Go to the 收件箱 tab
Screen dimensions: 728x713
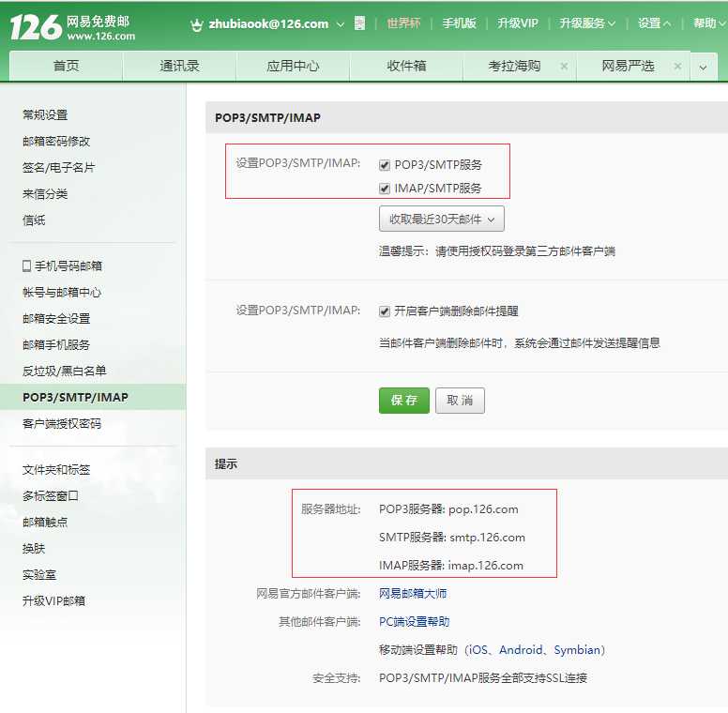[406, 67]
